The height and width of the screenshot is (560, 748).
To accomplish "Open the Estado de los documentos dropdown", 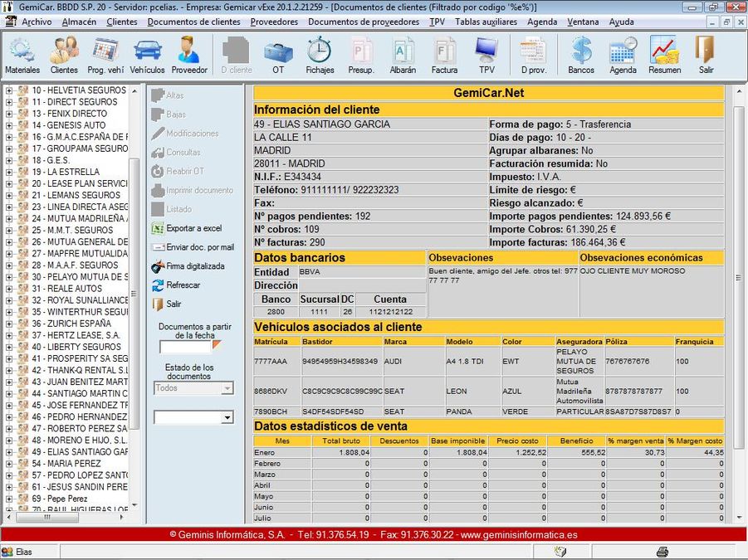I will point(227,388).
